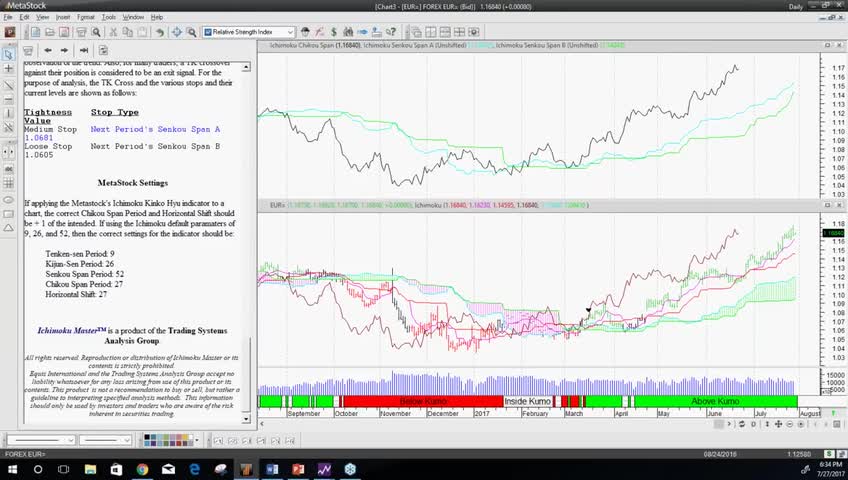Image resolution: width=848 pixels, height=480 pixels.
Task: Open the Tools menu
Action: (x=109, y=17)
